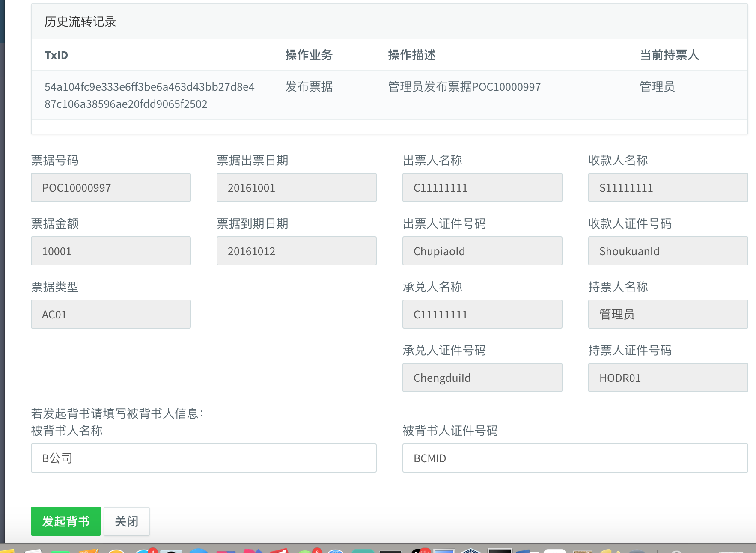The image size is (756, 553).
Task: Select the 承兑人名称 field under its label
Action: coord(482,314)
